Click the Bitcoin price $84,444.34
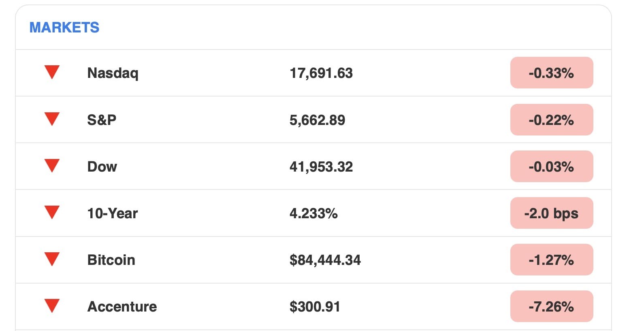The height and width of the screenshot is (331, 644). [x=325, y=260]
